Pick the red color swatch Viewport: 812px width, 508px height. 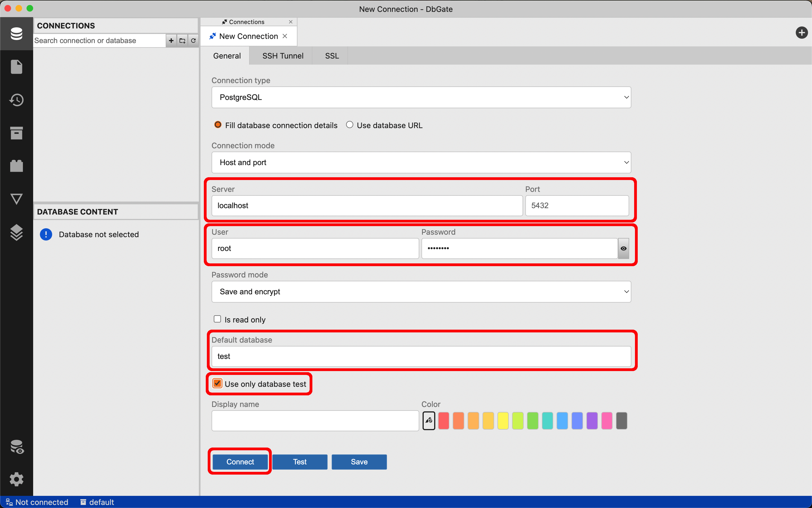point(444,421)
